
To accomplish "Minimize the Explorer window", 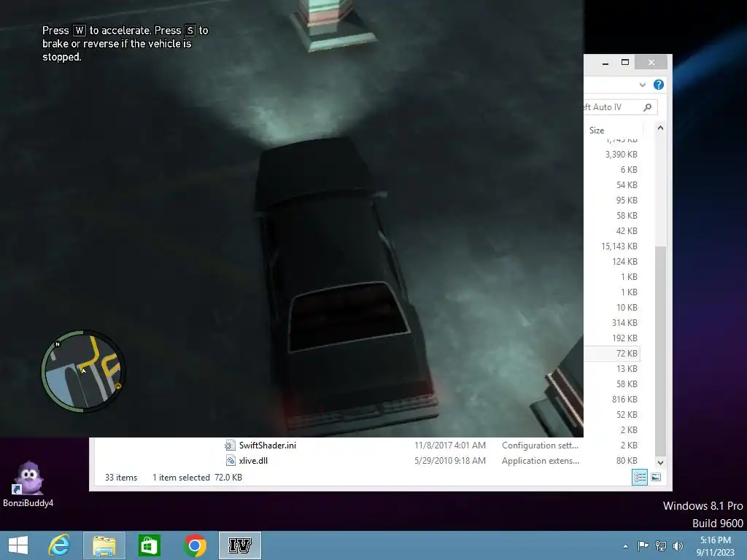I will click(x=605, y=63).
